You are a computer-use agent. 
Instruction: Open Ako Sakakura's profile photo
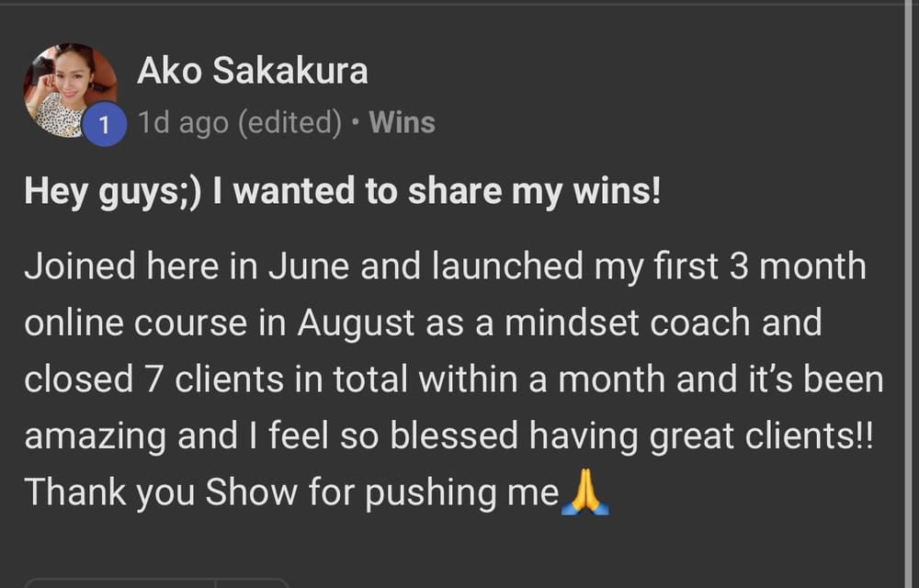(70, 90)
